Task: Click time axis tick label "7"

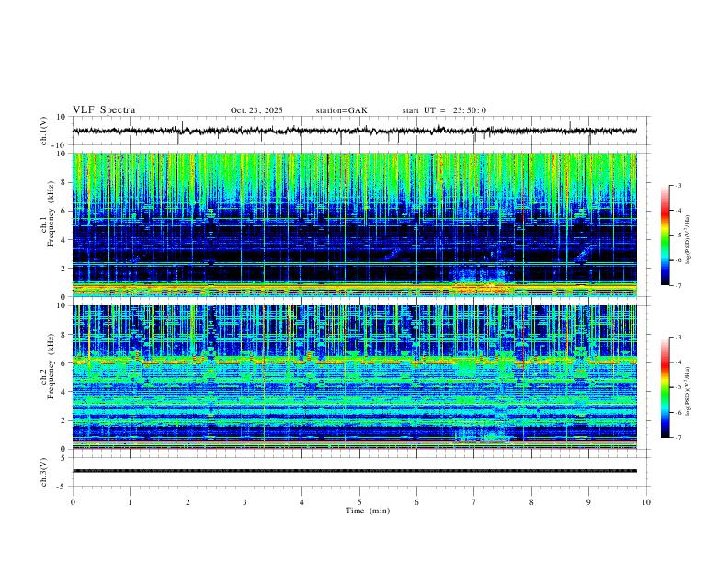Action: 474,502
